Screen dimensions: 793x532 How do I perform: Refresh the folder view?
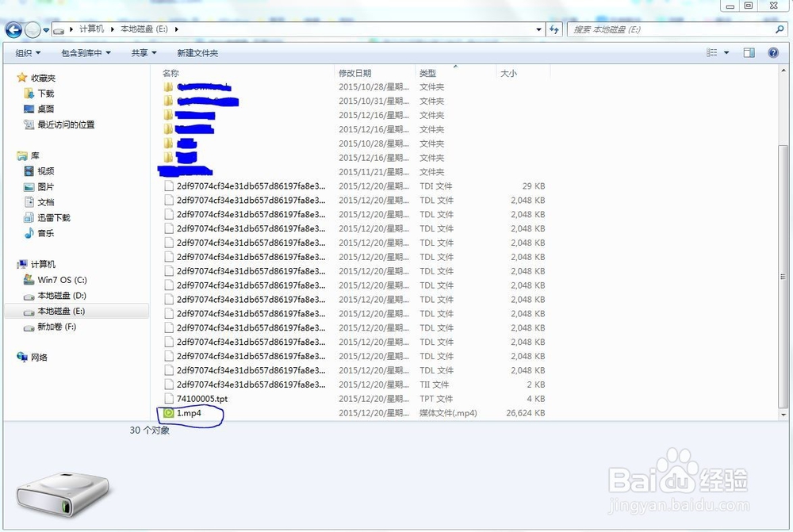554,29
